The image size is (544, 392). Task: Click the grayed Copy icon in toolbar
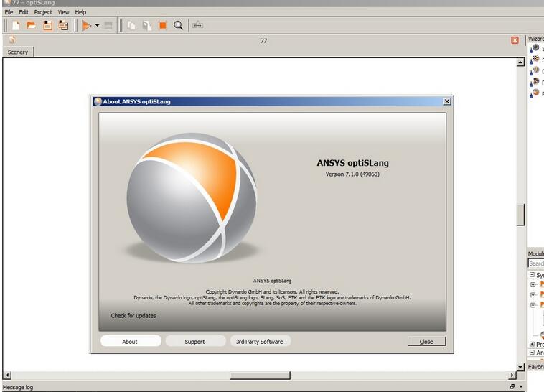tap(131, 25)
